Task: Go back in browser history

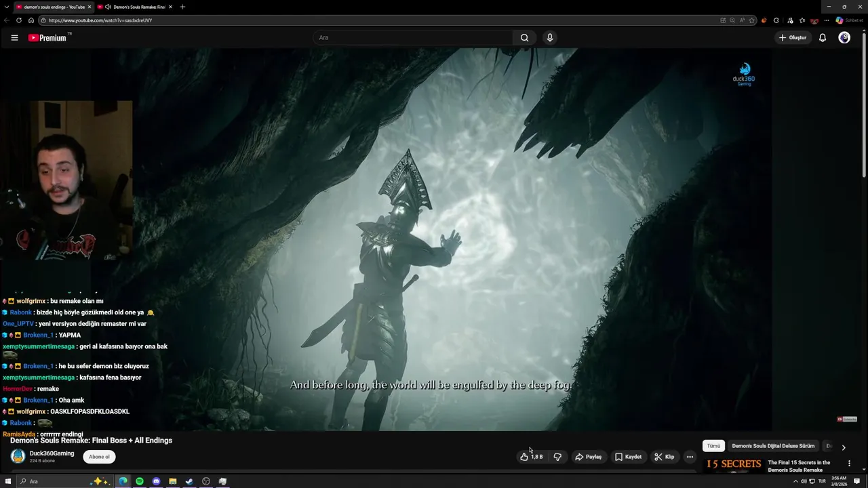Action: point(7,20)
